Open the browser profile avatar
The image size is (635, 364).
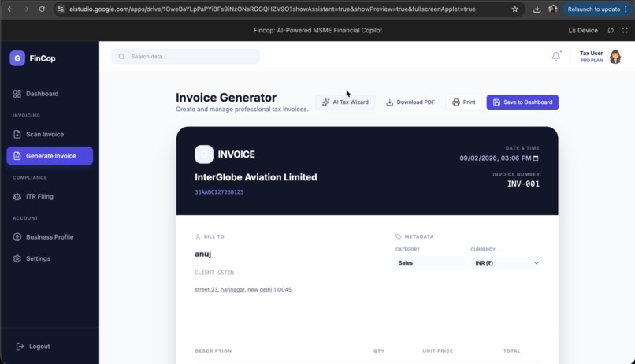tap(553, 9)
